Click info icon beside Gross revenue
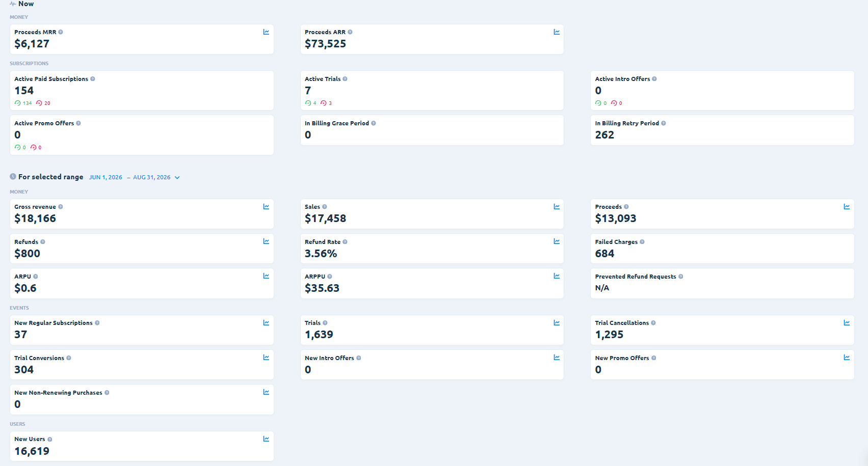 click(x=61, y=207)
